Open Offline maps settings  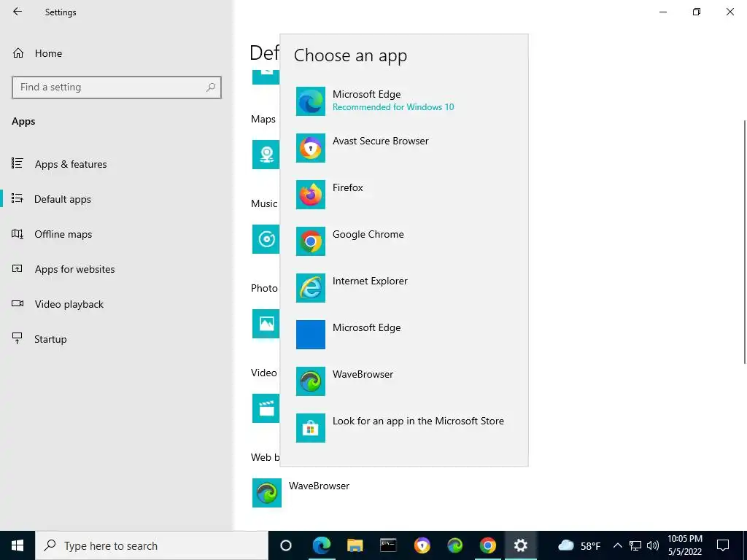52,234
